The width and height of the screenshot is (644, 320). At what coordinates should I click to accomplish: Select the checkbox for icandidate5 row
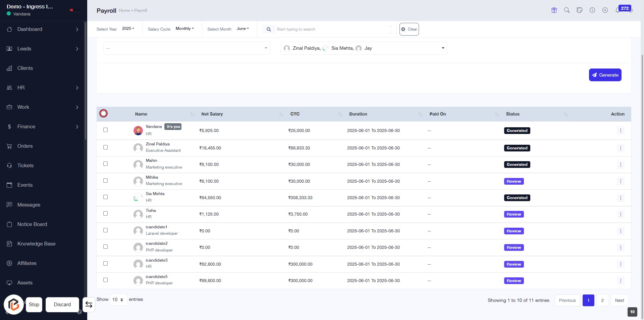pos(105,280)
